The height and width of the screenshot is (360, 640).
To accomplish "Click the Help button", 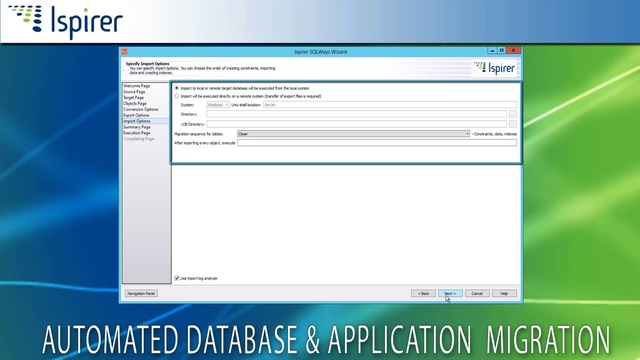I will click(x=504, y=293).
